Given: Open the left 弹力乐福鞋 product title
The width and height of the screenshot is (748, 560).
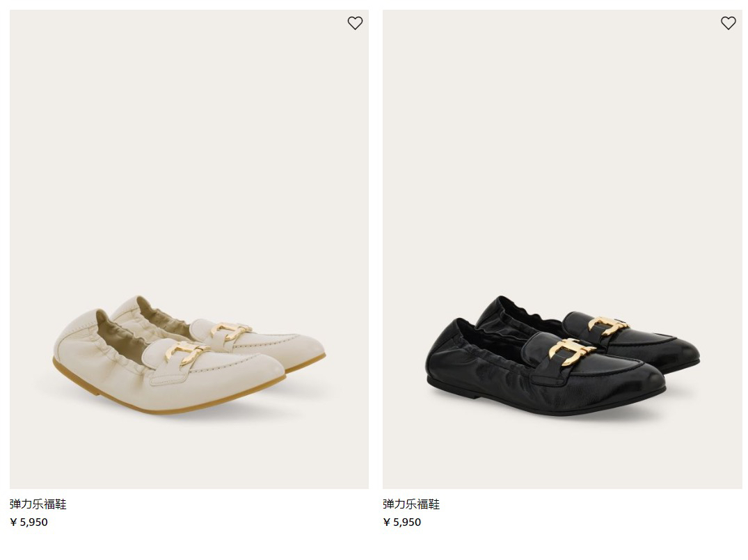Looking at the screenshot, I should click(38, 504).
